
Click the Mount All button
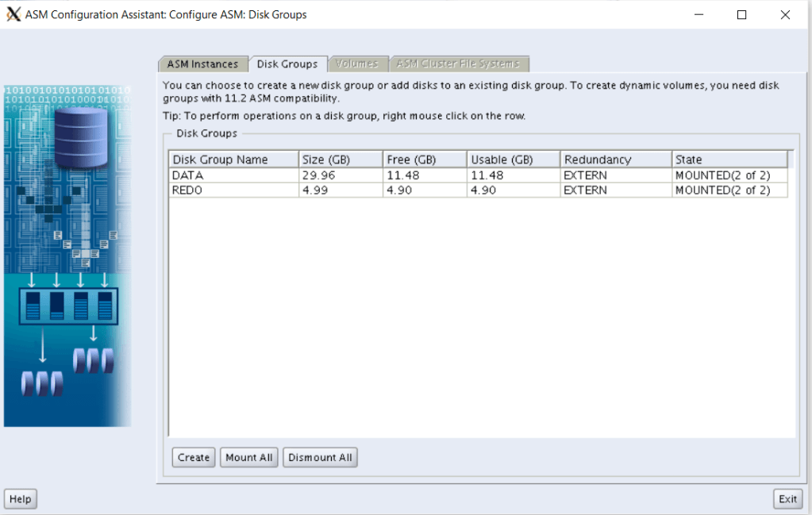pos(248,458)
